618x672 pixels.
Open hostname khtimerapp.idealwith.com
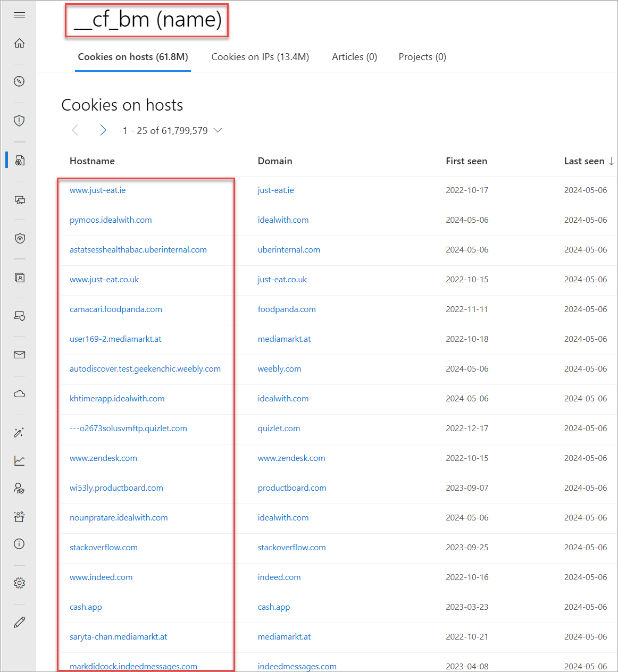(x=117, y=399)
